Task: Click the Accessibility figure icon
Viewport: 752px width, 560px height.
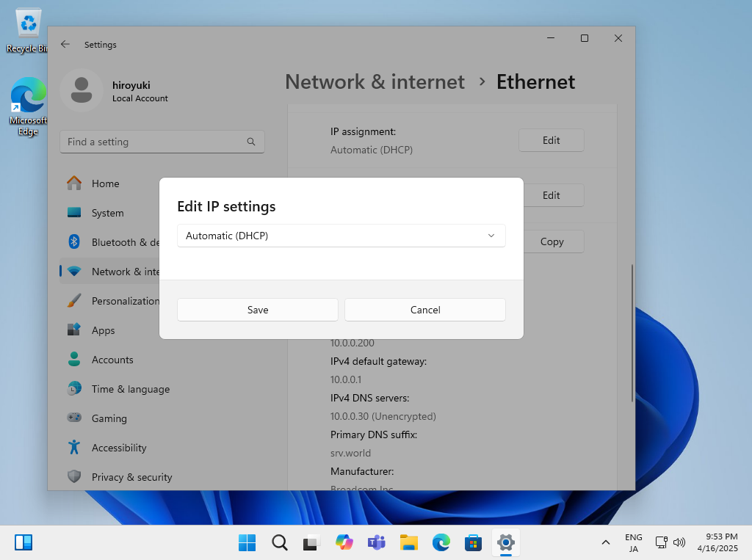Action: (x=74, y=447)
